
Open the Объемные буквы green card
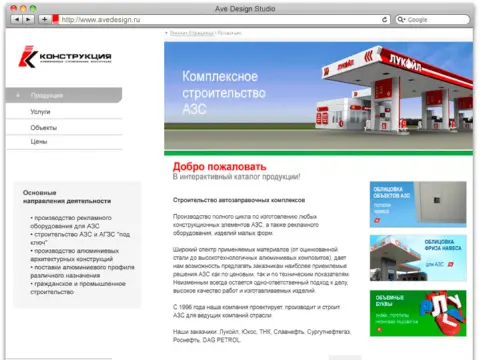[x=418, y=313]
